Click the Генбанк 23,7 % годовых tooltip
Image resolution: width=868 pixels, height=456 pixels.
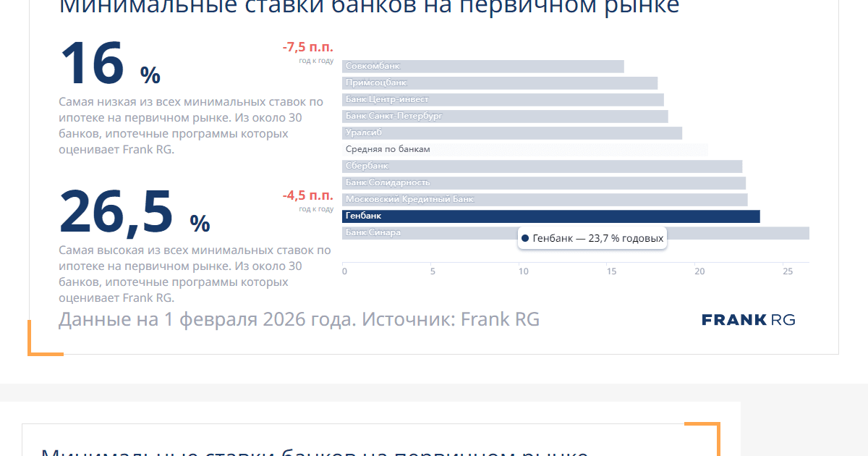point(592,238)
